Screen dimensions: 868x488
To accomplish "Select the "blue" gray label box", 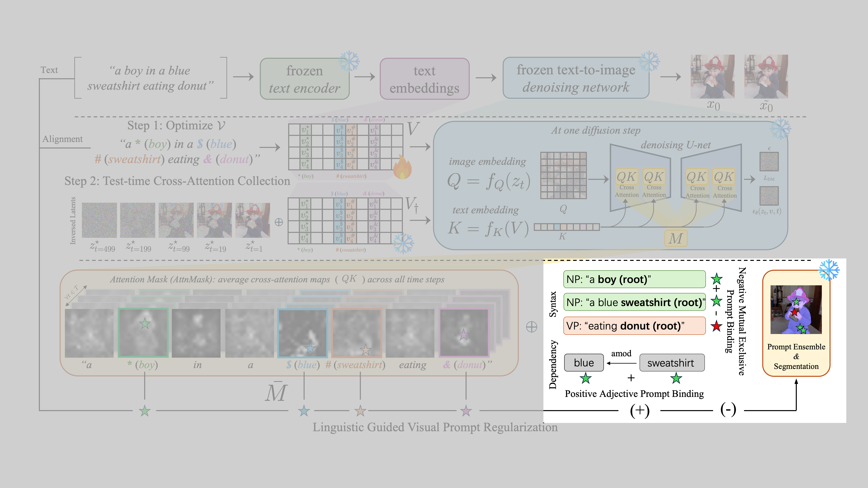I will [584, 363].
